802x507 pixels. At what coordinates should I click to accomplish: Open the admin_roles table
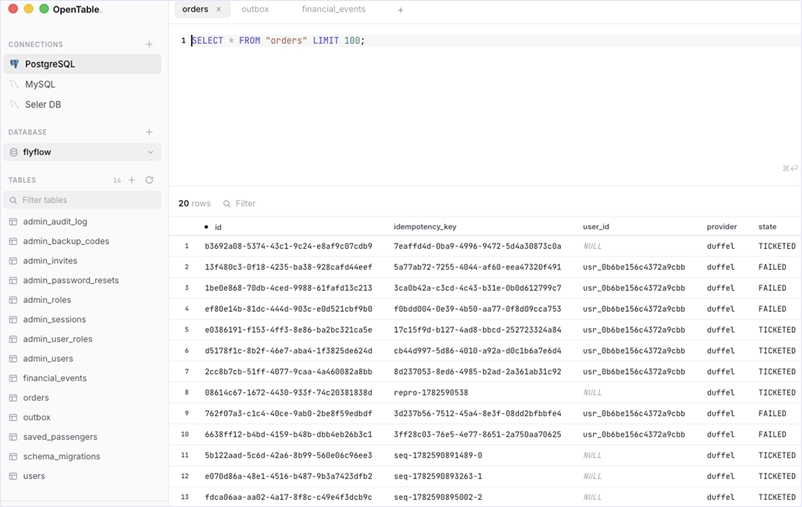click(x=47, y=300)
